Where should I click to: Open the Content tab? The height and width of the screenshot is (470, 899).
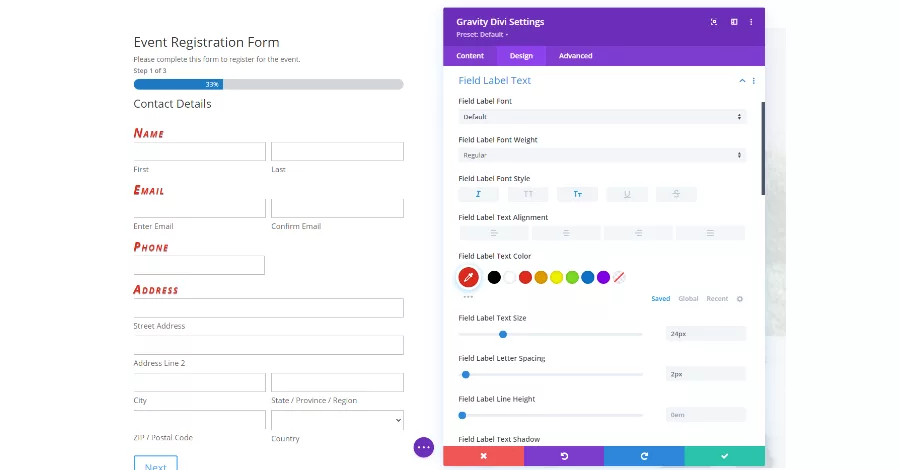pos(470,56)
